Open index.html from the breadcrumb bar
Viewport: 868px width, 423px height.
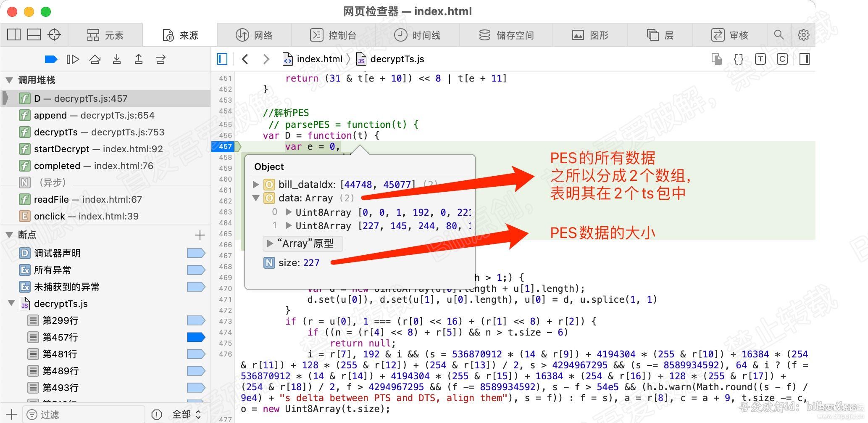[313, 59]
